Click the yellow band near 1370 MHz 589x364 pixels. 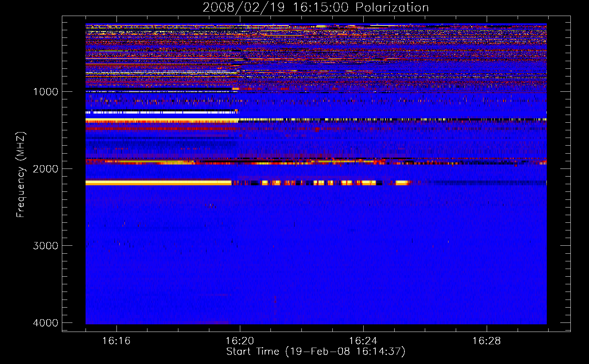[162, 120]
